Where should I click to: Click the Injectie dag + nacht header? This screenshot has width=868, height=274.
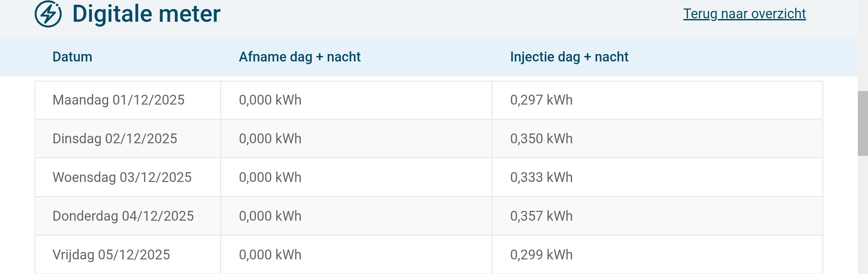click(x=569, y=57)
